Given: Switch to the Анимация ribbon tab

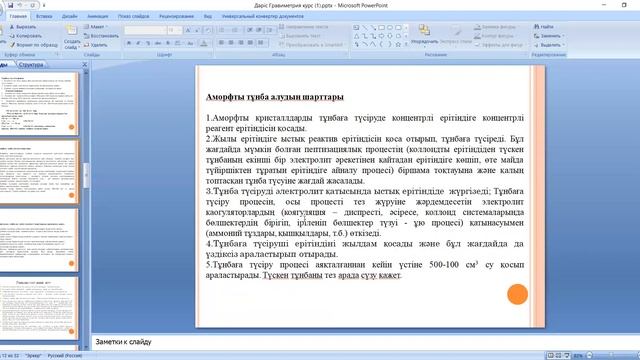Looking at the screenshot, I should tap(98, 16).
